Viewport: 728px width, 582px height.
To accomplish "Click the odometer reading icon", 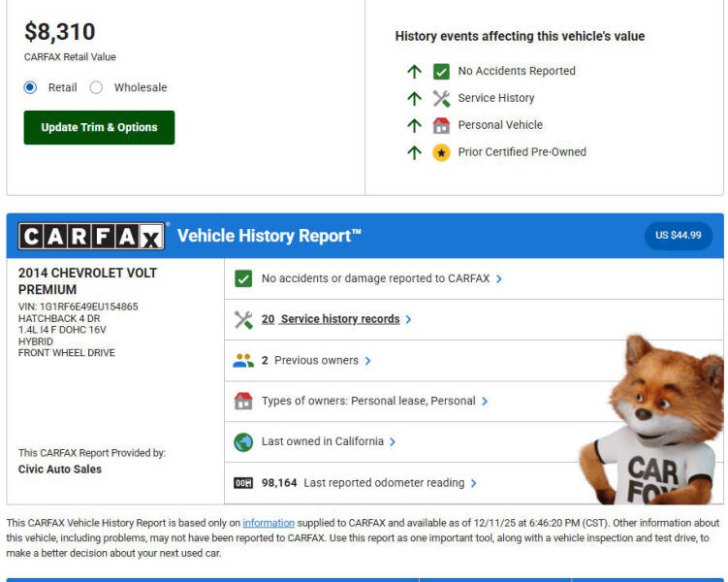I will click(243, 483).
